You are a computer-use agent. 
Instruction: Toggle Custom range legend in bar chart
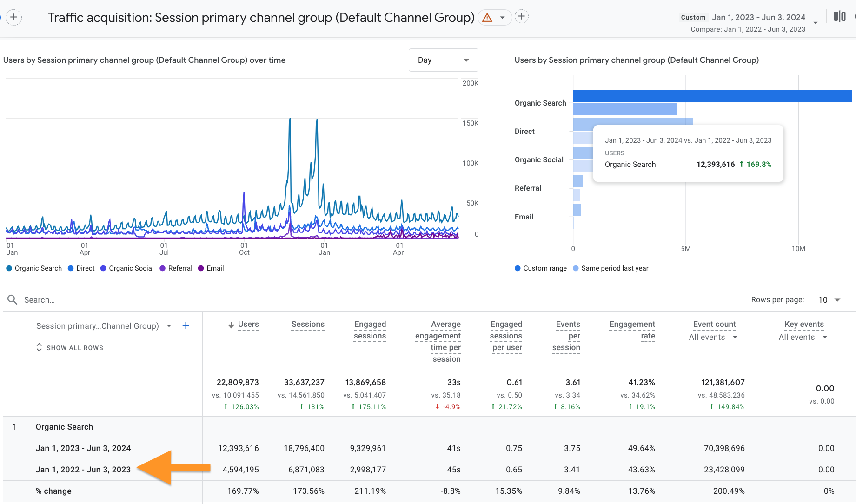click(x=541, y=268)
